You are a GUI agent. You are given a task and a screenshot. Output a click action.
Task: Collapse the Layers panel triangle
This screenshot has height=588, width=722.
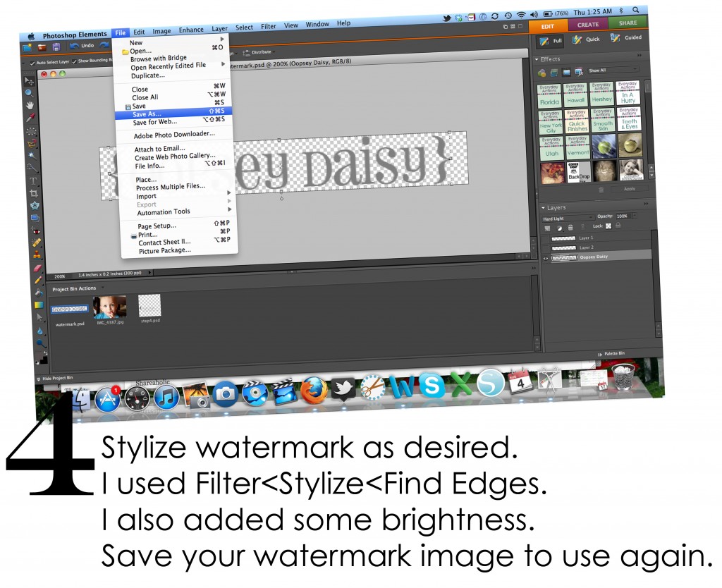(543, 208)
